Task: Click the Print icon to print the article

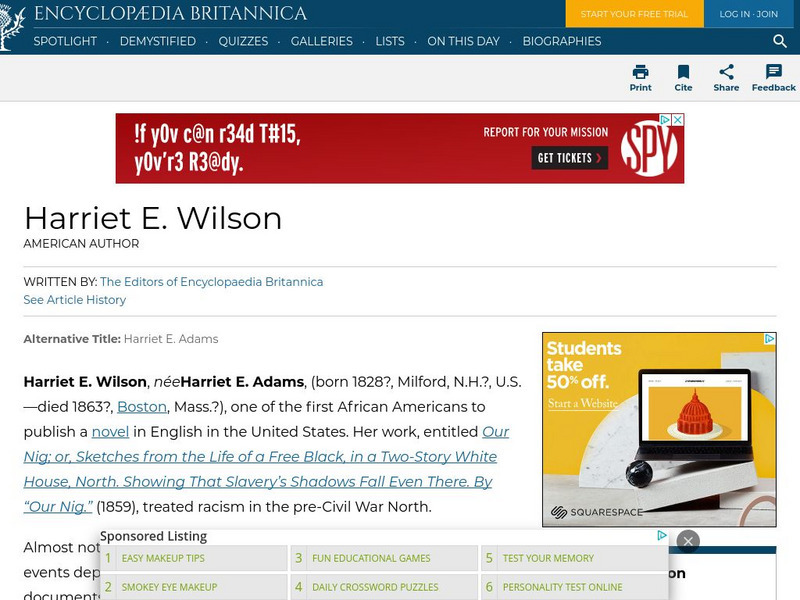Action: (640, 73)
